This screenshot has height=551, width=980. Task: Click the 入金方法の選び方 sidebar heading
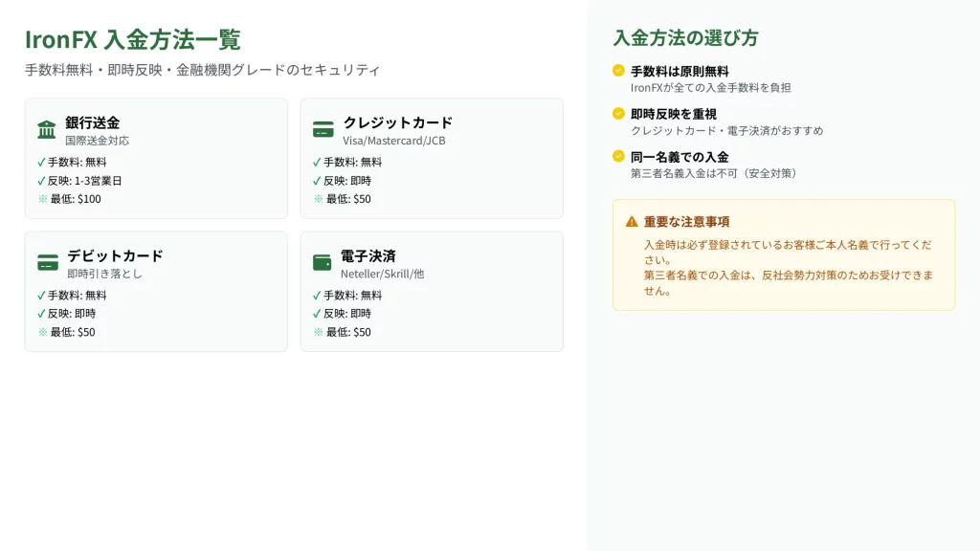coord(685,38)
